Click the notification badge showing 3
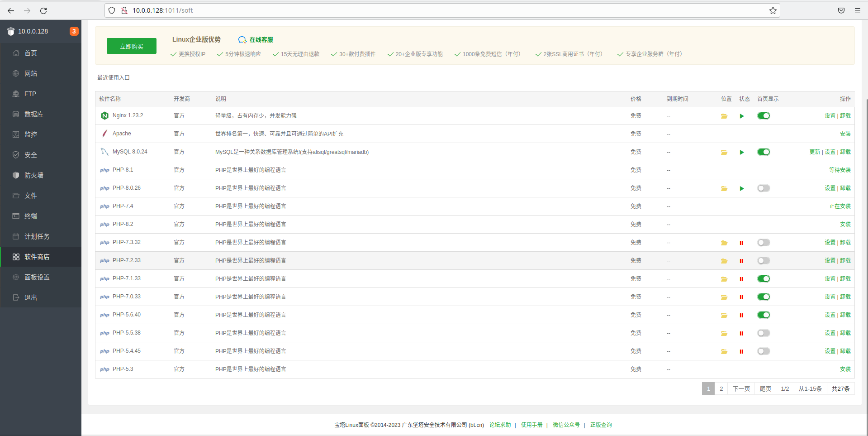The width and height of the screenshot is (868, 436). click(74, 31)
